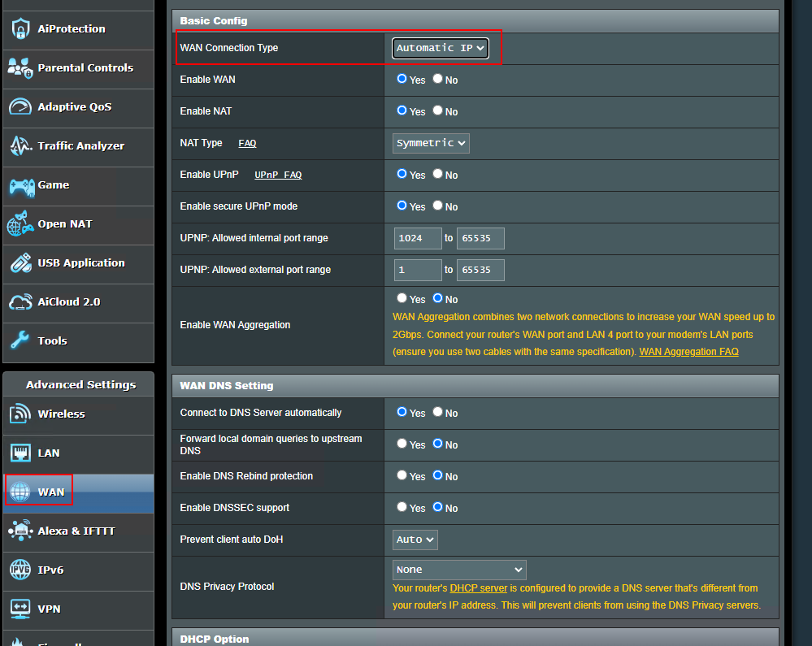Screen dimensions: 812x646
Task: Select Yes for DNS Rebind protection
Action: 402,475
